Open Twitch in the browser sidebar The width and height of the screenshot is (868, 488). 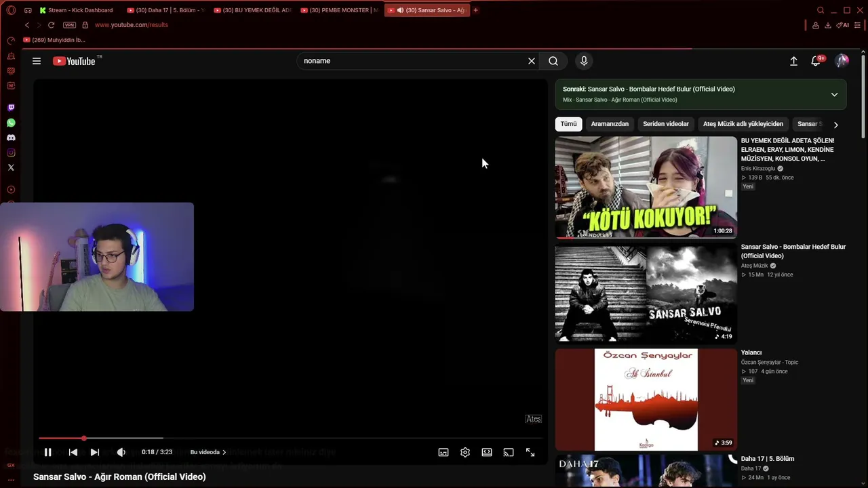[x=11, y=108]
